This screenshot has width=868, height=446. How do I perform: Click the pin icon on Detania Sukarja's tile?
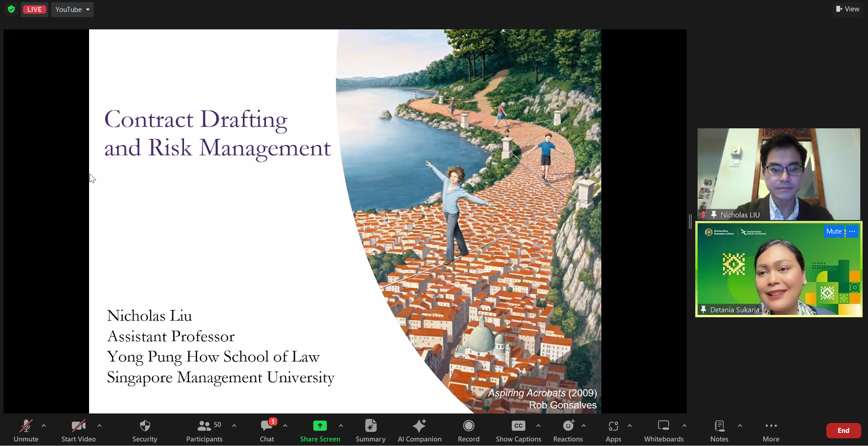click(703, 310)
